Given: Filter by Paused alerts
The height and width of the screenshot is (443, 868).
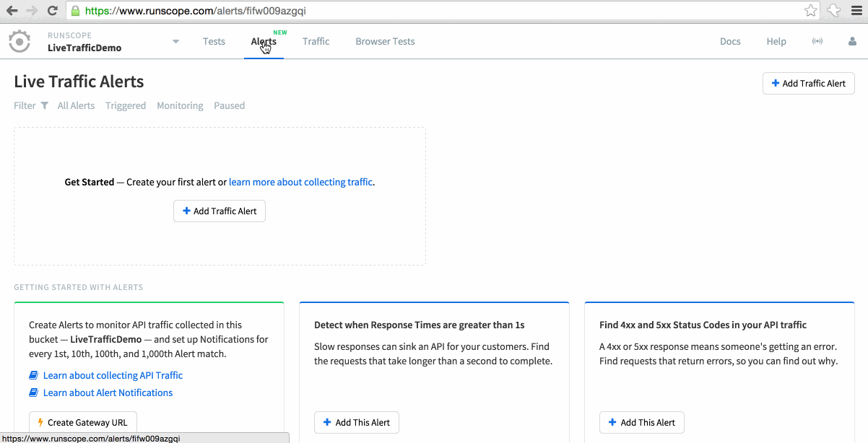Looking at the screenshot, I should pyautogui.click(x=229, y=105).
